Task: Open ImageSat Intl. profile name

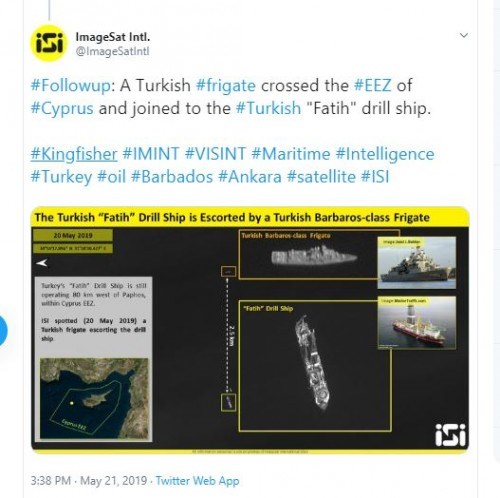Action: (x=113, y=37)
